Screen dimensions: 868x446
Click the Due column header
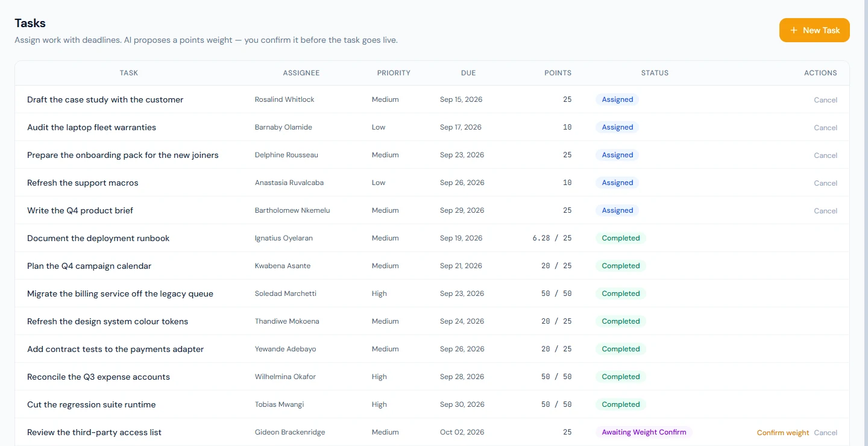[x=468, y=73]
